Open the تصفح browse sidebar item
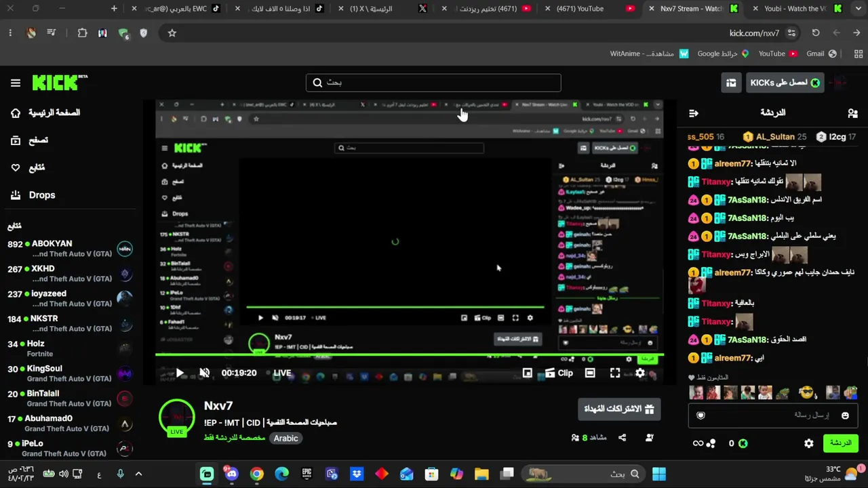This screenshot has height=488, width=868. (30, 140)
